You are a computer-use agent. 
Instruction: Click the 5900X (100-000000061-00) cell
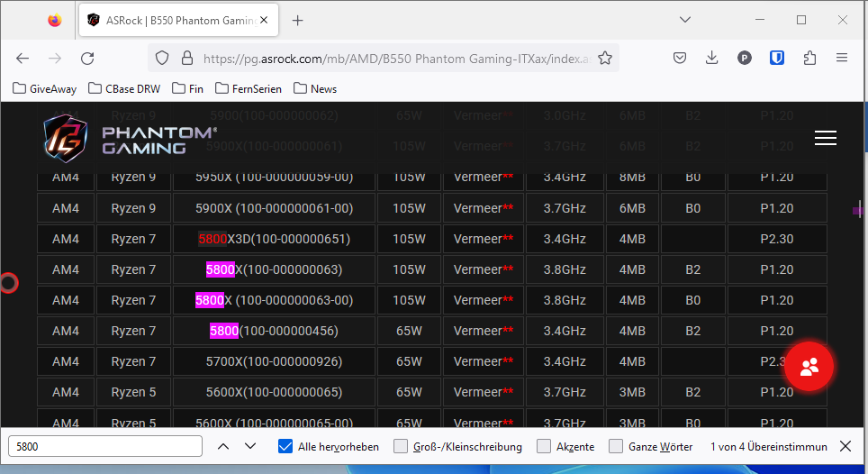[274, 208]
